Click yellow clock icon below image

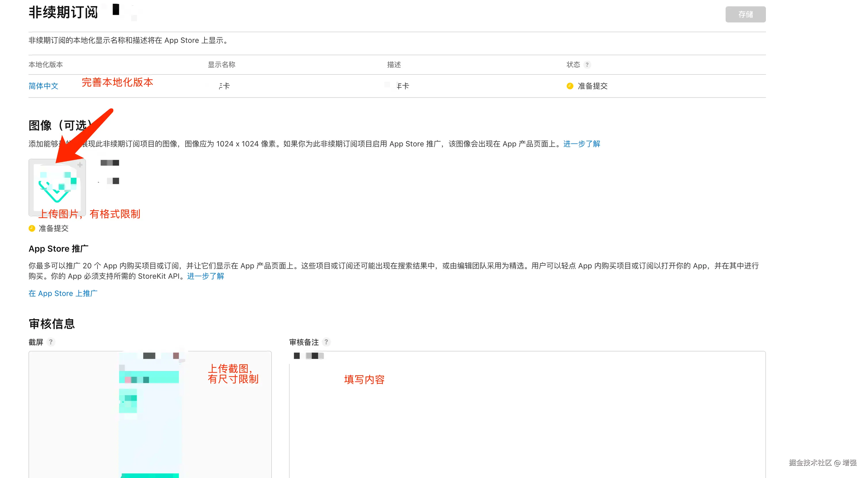tap(32, 228)
